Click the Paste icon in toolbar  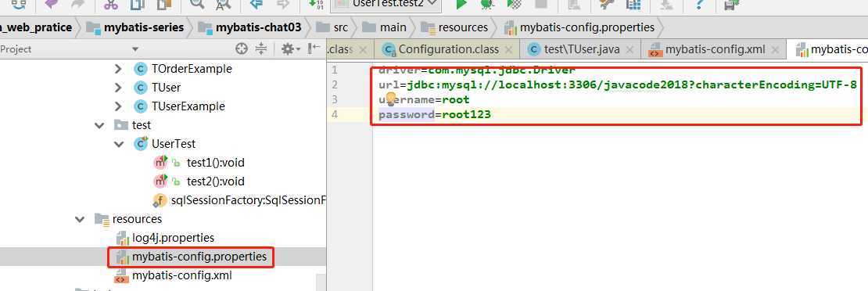point(164,5)
